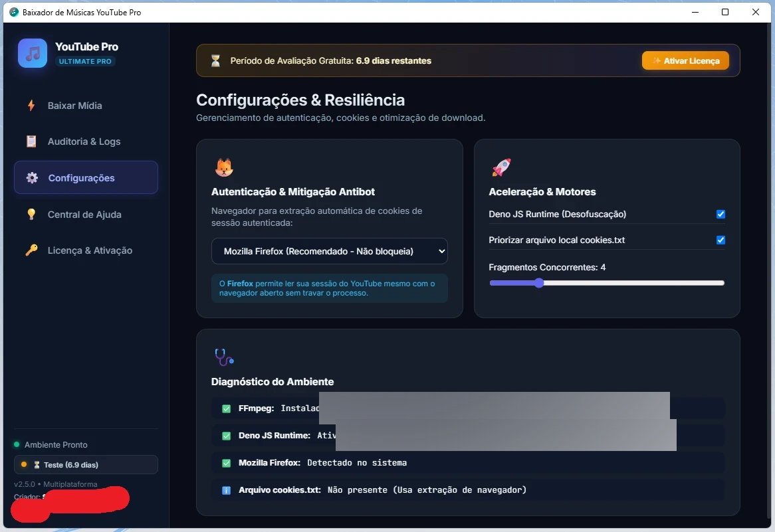Click the rocket icon in Aceleração card
The height and width of the screenshot is (532, 775).
501,167
